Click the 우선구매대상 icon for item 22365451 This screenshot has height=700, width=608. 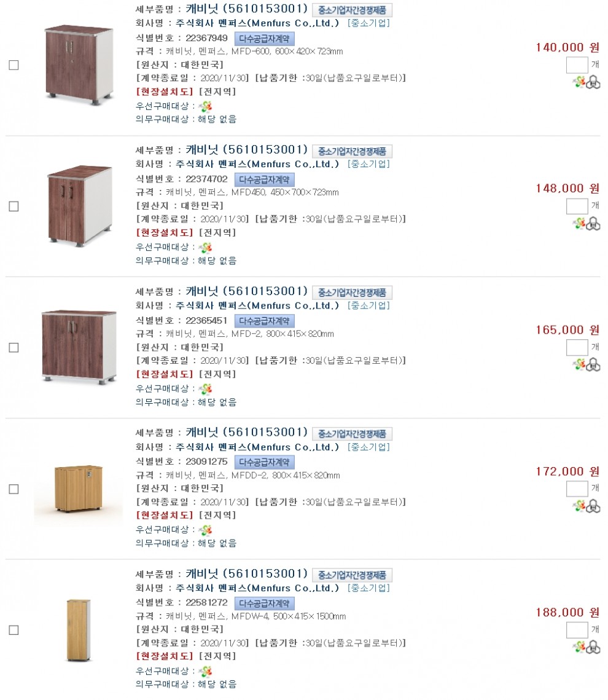coord(205,389)
